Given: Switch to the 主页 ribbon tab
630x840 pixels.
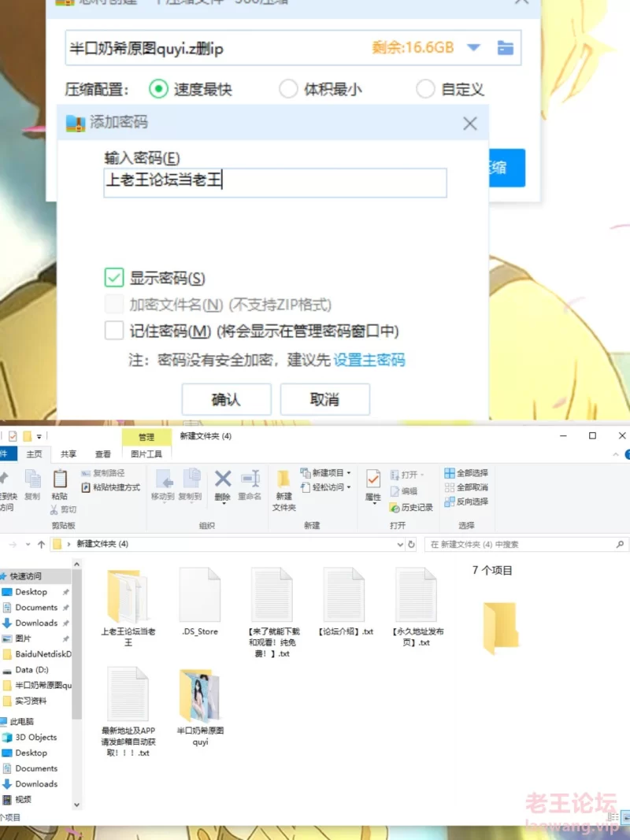Looking at the screenshot, I should click(x=35, y=453).
